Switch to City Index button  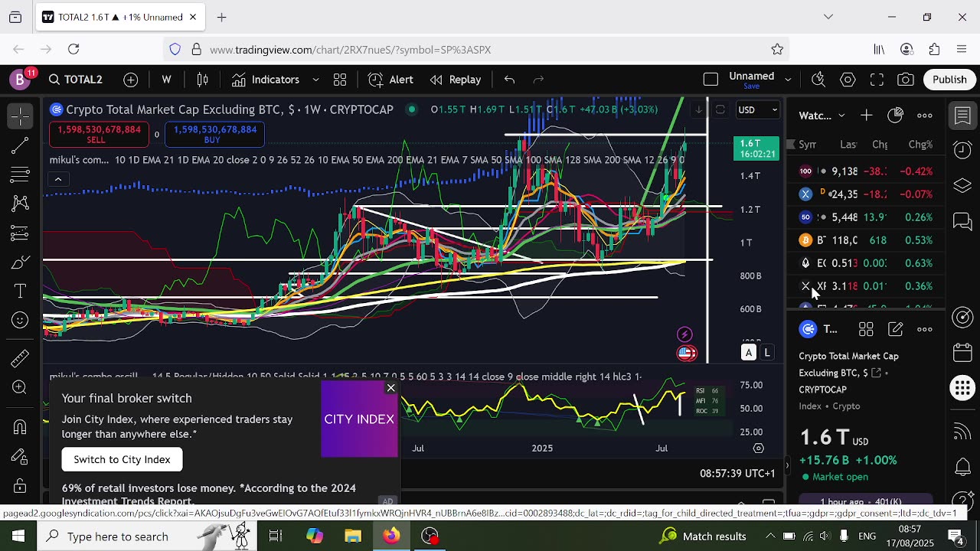pos(122,459)
